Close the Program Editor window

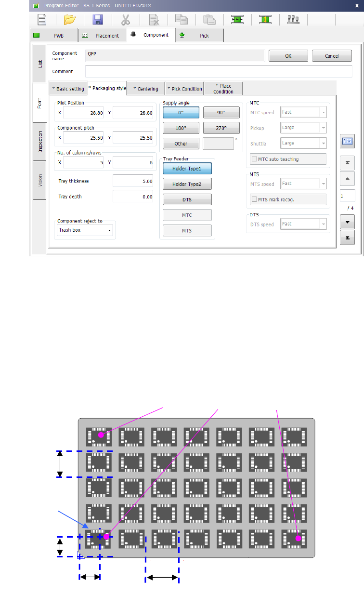[357, 5]
